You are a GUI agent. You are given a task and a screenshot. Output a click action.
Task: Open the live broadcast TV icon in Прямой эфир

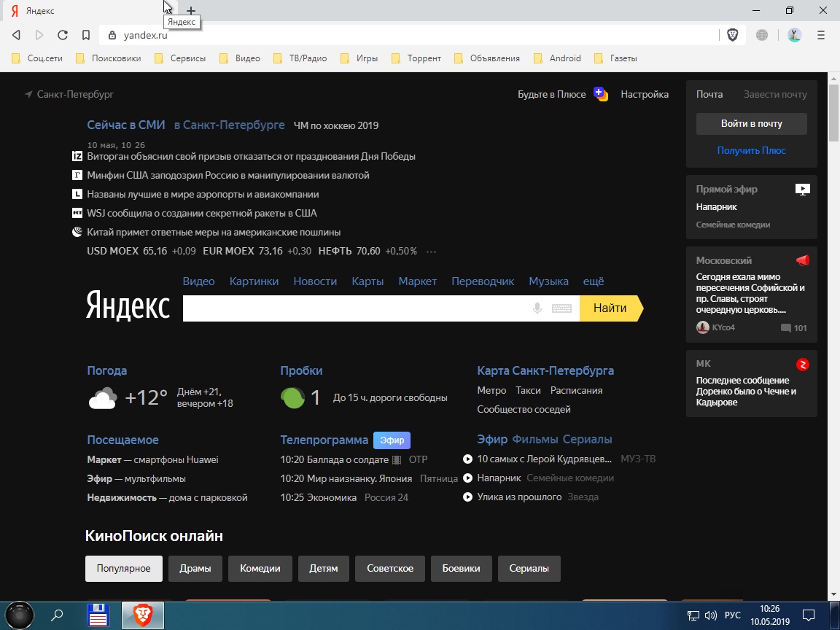click(803, 189)
